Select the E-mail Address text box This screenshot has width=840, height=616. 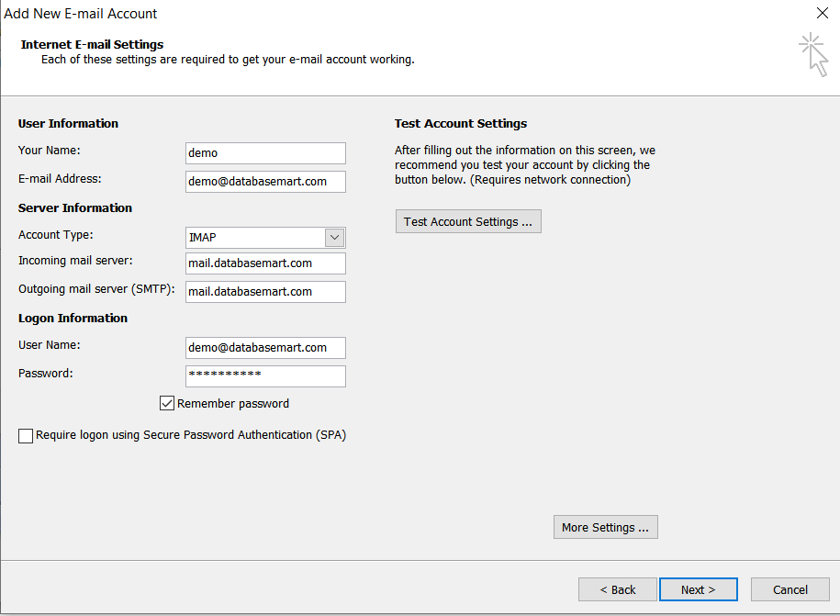[x=264, y=181]
